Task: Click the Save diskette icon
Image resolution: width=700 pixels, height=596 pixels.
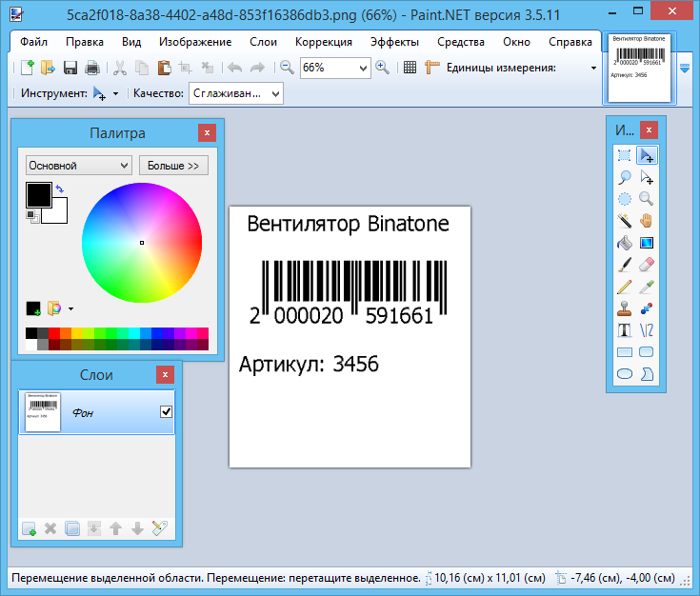Action: click(x=70, y=68)
